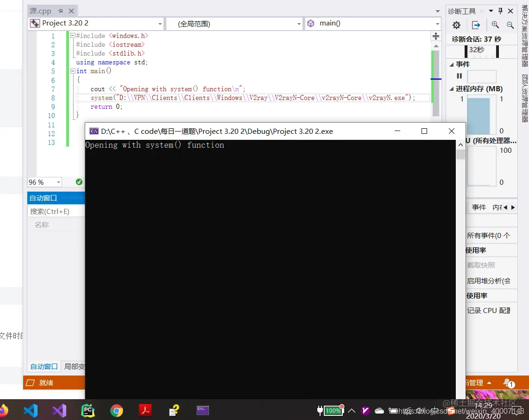Click the console window title icon
Viewport: 529px width, 420px height.
pos(94,131)
